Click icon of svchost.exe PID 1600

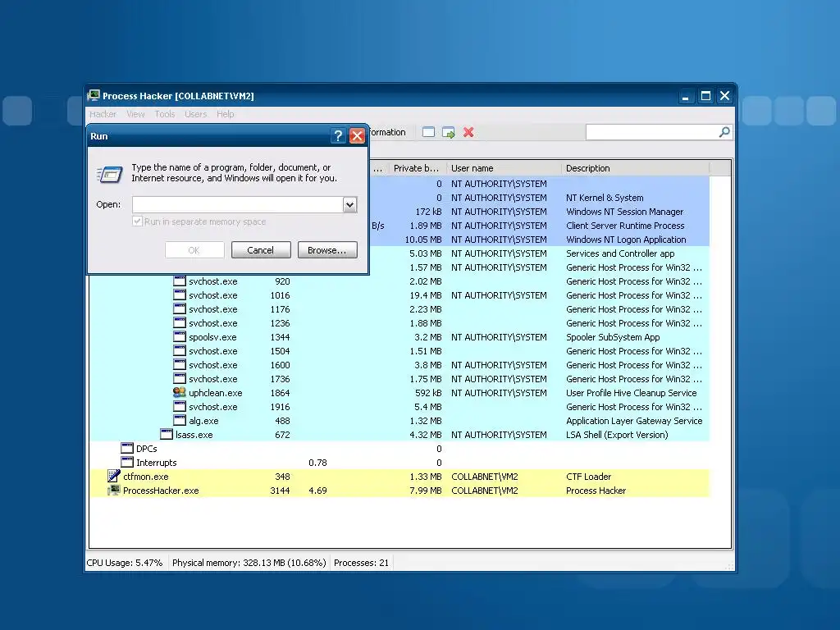click(x=180, y=365)
